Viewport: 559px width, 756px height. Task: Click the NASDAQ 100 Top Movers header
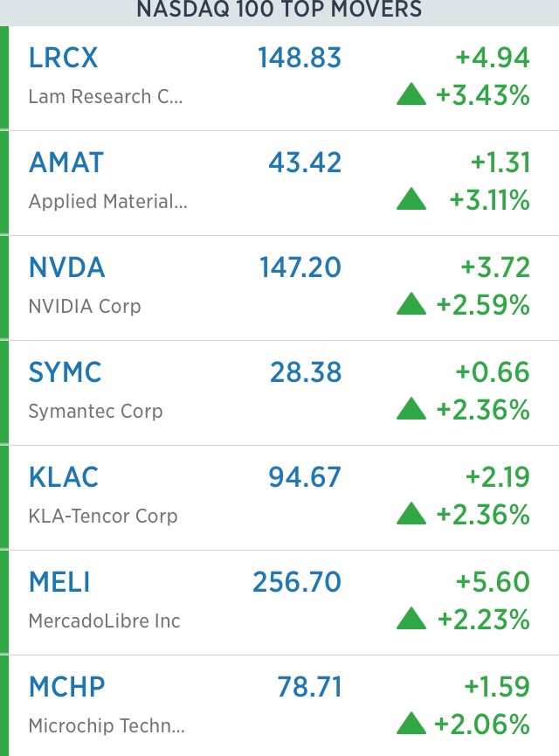[279, 9]
